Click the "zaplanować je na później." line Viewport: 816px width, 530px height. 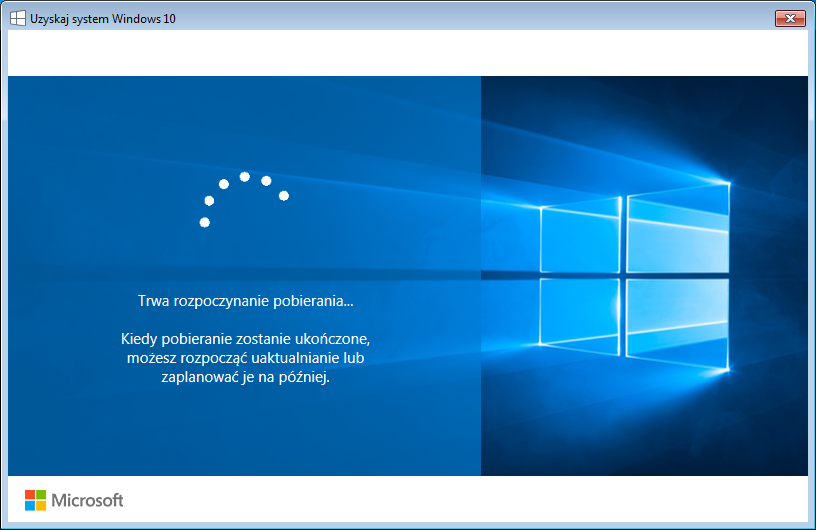pyautogui.click(x=246, y=377)
